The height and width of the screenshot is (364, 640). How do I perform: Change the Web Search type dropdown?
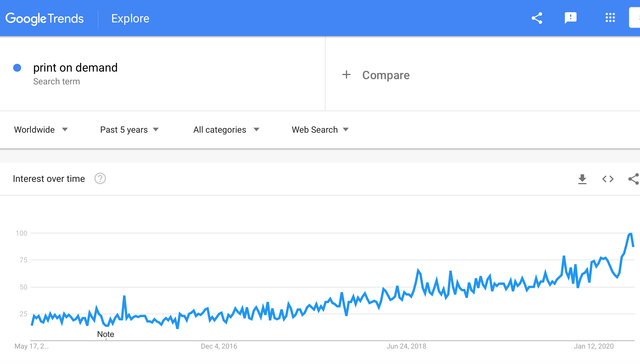click(320, 129)
